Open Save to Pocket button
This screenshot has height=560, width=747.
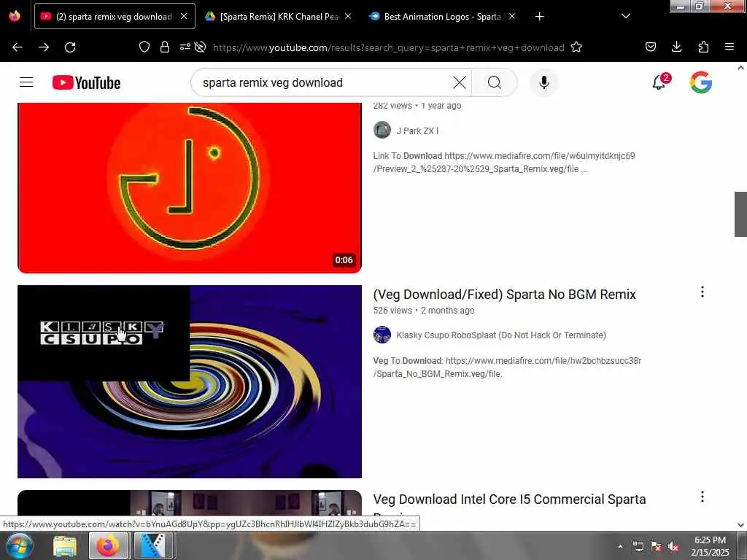(651, 47)
